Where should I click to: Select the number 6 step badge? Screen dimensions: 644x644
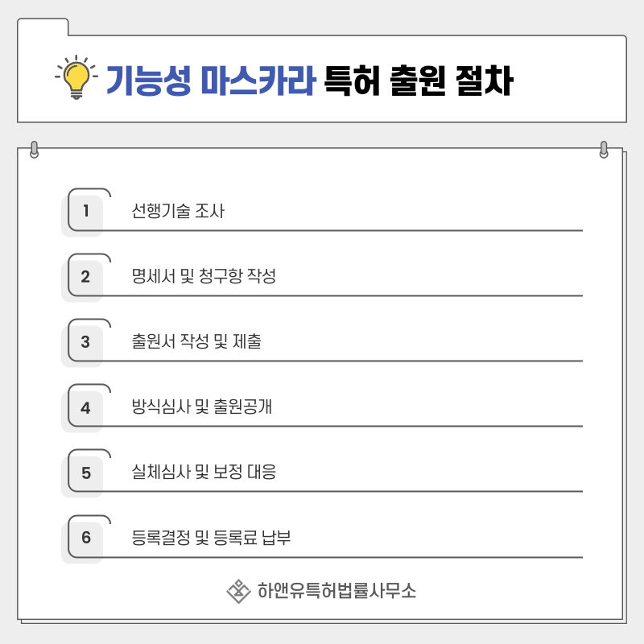85,537
